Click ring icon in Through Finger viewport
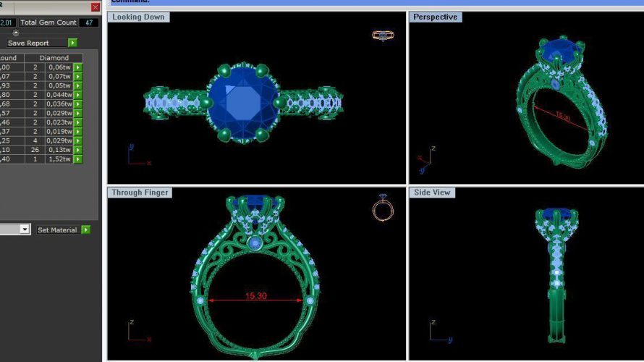The width and height of the screenshot is (644, 362). 383,208
